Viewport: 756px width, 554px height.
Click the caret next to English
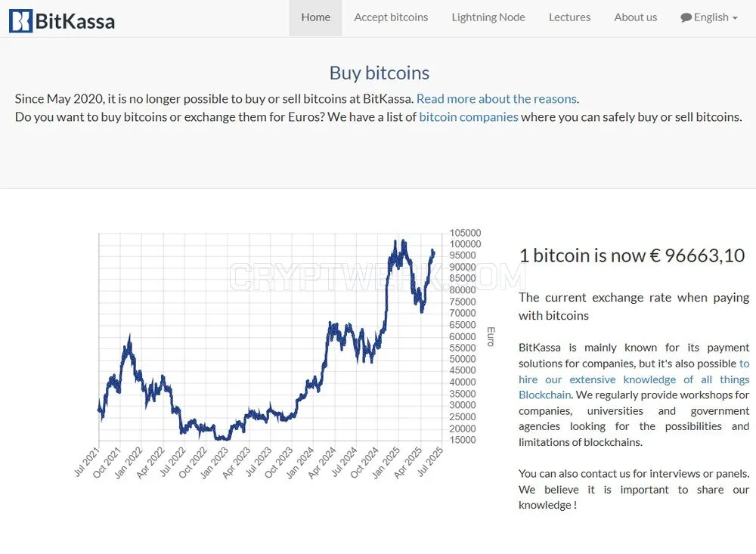click(x=735, y=18)
